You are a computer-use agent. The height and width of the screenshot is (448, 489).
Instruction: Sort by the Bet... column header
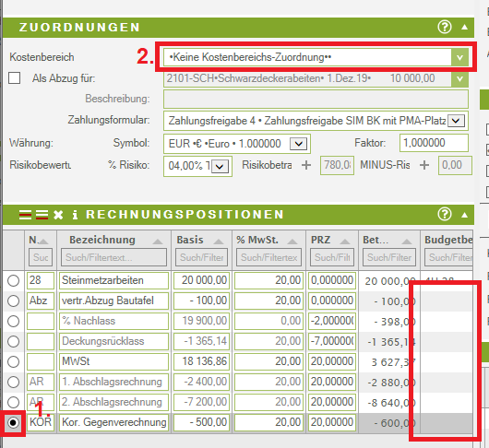pos(388,240)
